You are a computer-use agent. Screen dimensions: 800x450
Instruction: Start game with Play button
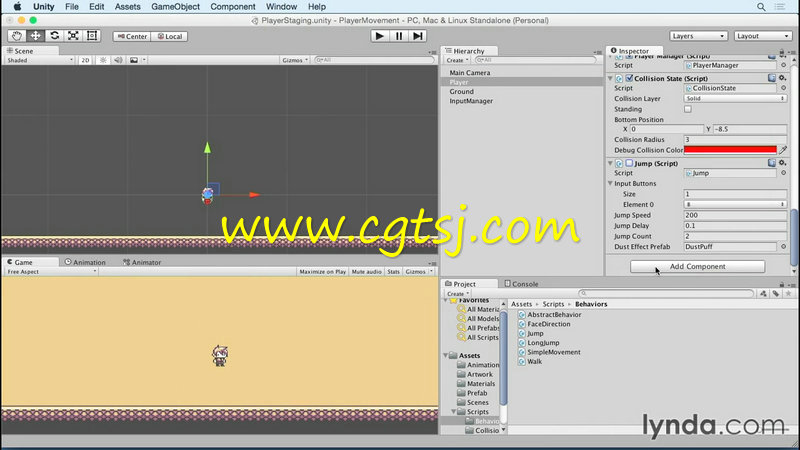[379, 36]
